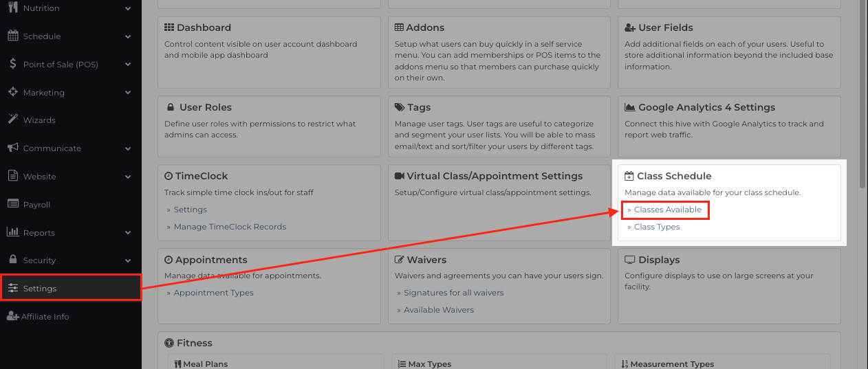
Task: Open the Appointment Types link
Action: tap(213, 293)
